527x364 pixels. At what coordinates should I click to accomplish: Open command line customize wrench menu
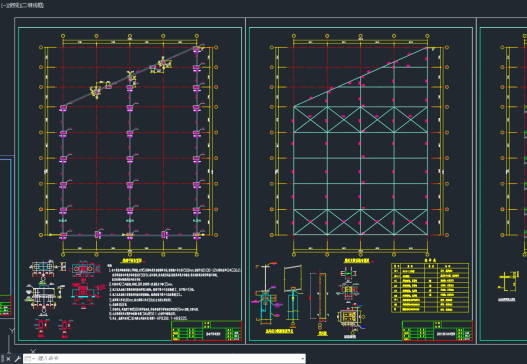click(x=17, y=359)
